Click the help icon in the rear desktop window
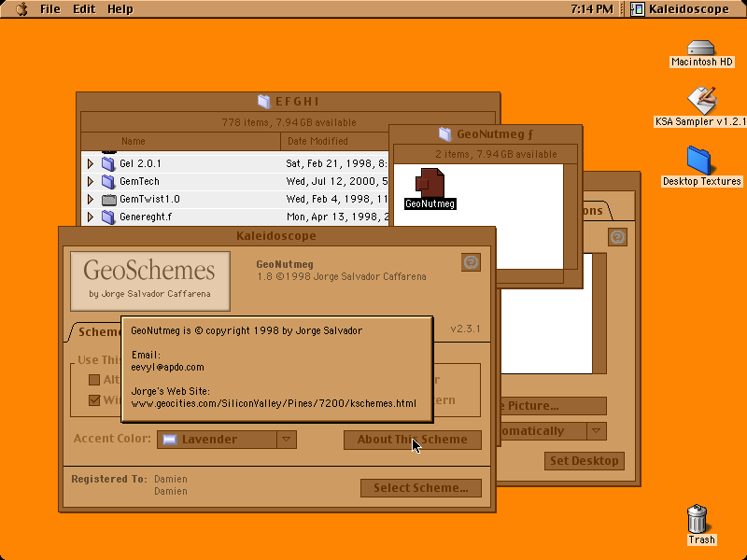This screenshot has width=747, height=560. click(617, 237)
